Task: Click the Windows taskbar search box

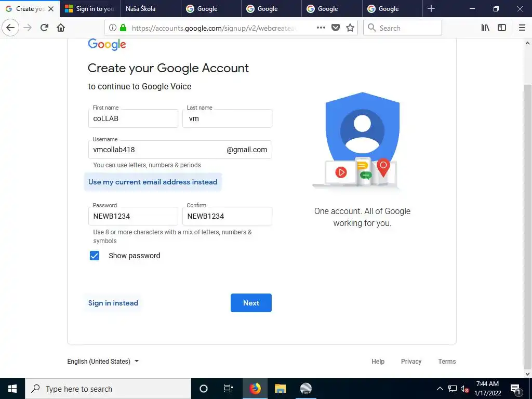Action: click(x=108, y=389)
